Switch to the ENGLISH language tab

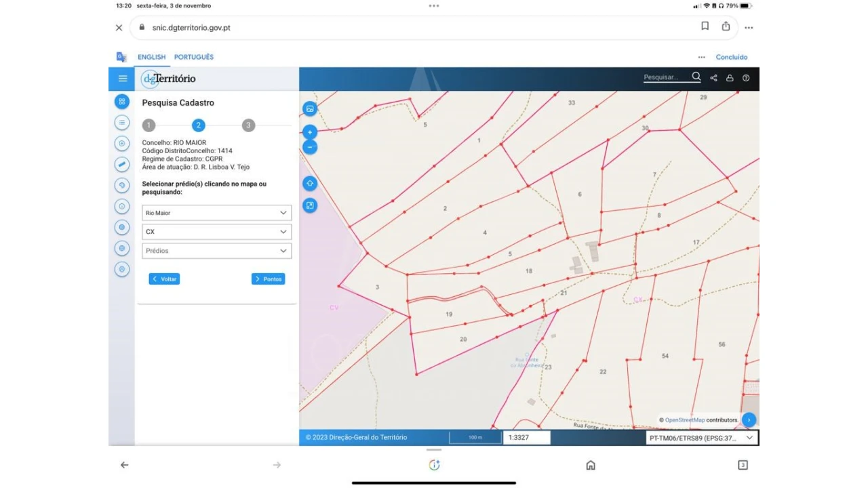(x=151, y=57)
